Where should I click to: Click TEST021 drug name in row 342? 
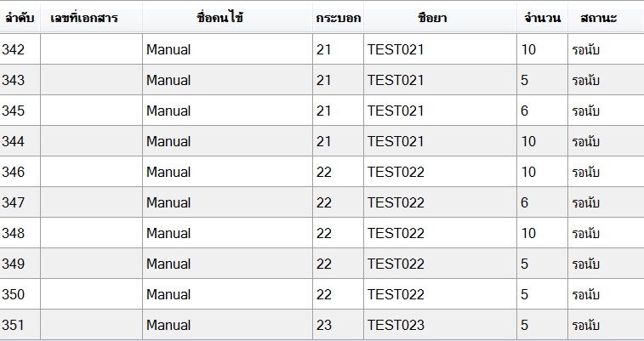click(x=396, y=49)
